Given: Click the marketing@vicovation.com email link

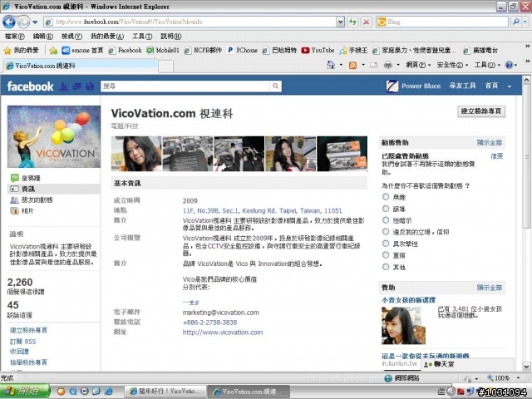Looking at the screenshot, I should pos(221,313).
